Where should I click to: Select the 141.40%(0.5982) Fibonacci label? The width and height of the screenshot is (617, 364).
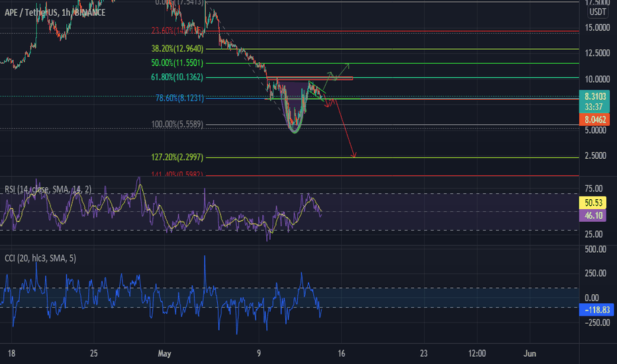(x=177, y=174)
